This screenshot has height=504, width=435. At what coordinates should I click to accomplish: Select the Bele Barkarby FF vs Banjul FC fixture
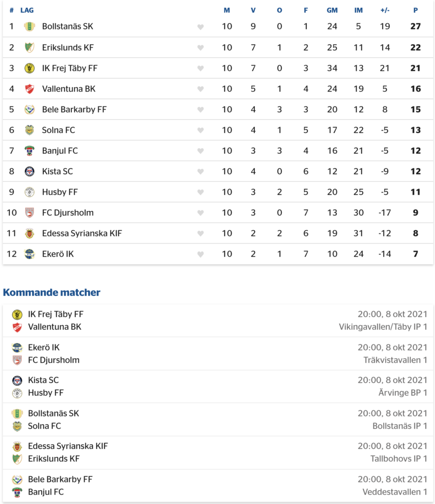(218, 486)
